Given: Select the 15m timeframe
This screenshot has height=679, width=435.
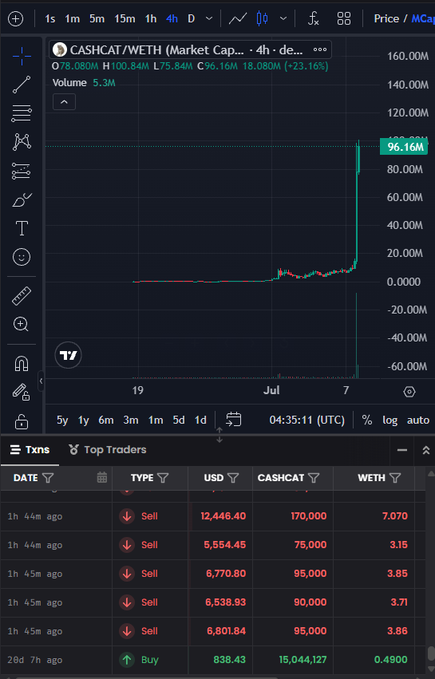Looking at the screenshot, I should pos(125,19).
